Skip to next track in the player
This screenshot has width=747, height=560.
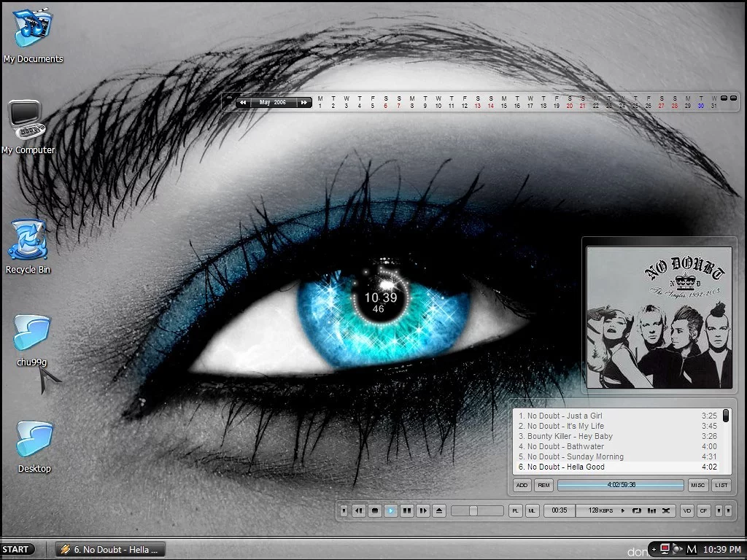tap(423, 511)
